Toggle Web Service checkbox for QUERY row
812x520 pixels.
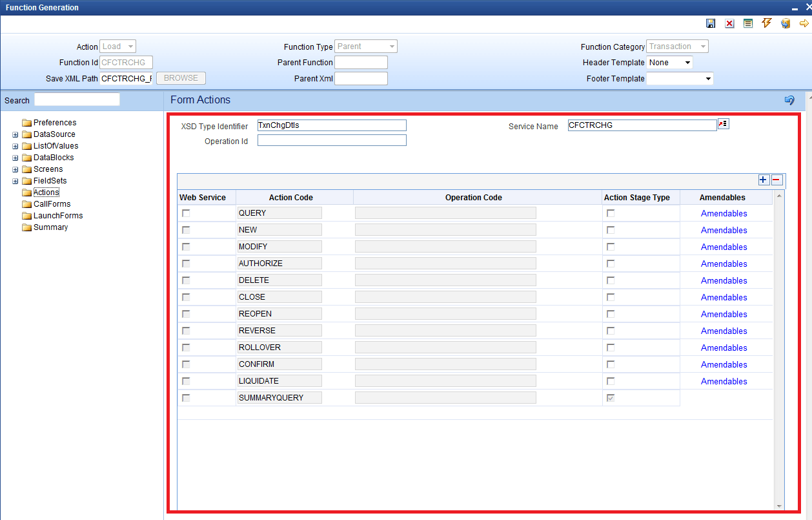click(x=186, y=213)
